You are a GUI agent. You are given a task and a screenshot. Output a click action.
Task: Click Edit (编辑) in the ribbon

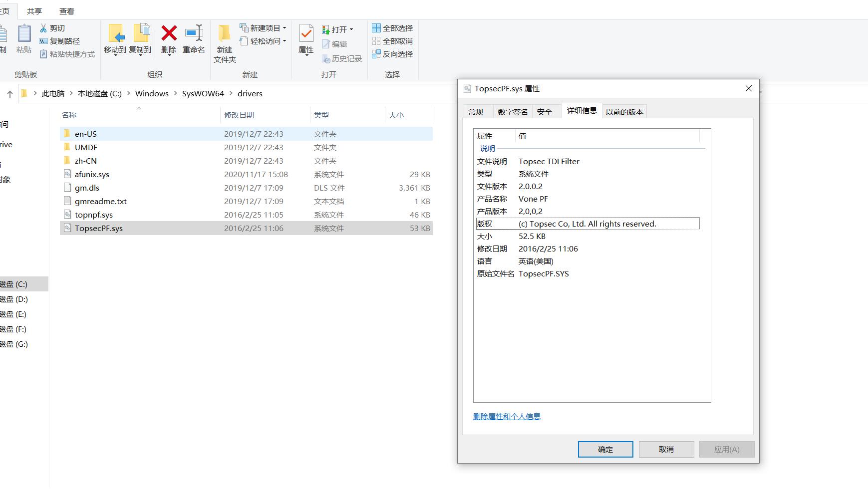click(334, 44)
